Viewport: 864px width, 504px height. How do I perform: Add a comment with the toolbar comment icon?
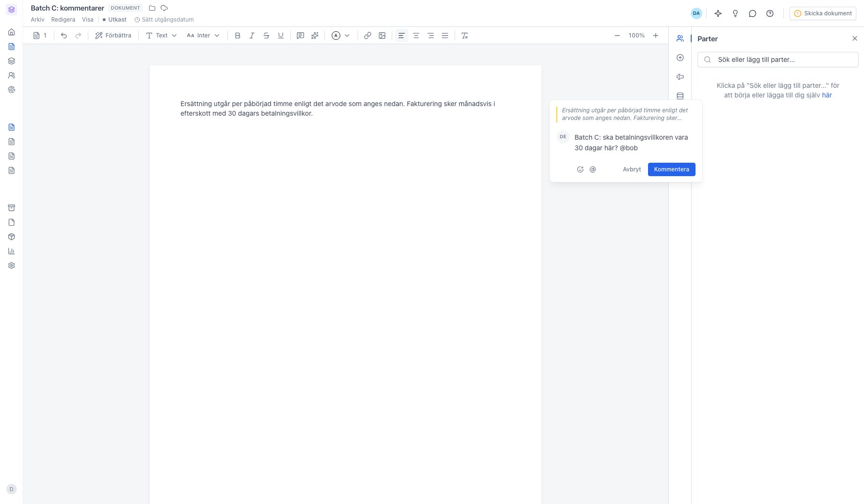(x=300, y=36)
